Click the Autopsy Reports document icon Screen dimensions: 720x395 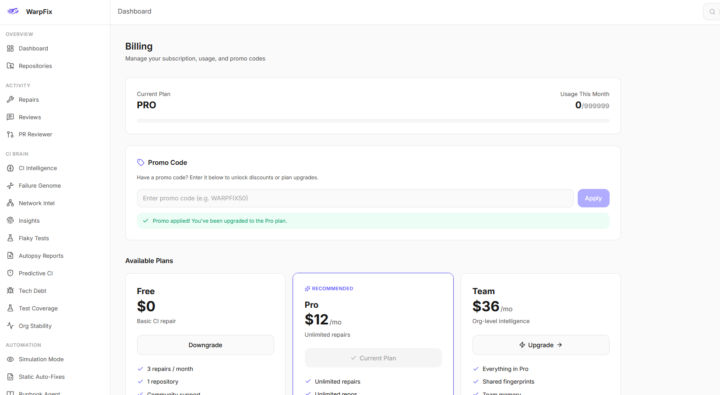[10, 255]
